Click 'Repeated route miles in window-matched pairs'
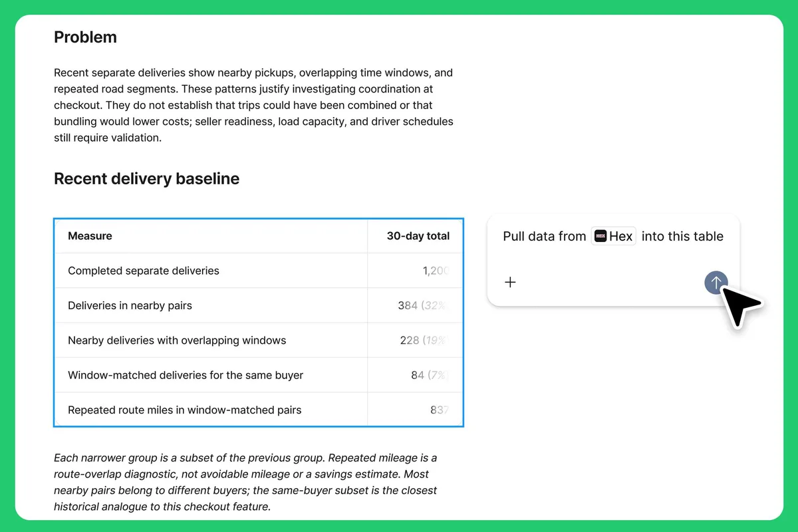The image size is (798, 532). pos(211,410)
